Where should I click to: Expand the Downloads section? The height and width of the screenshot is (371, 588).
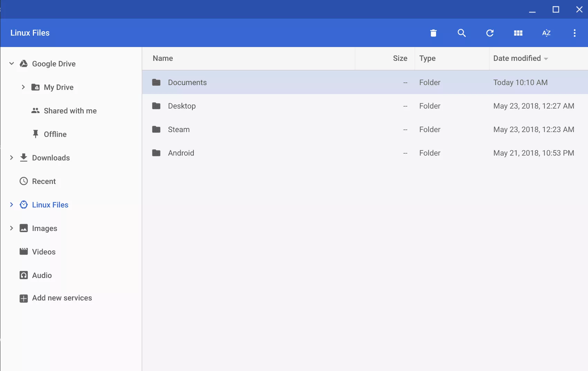[x=11, y=158]
